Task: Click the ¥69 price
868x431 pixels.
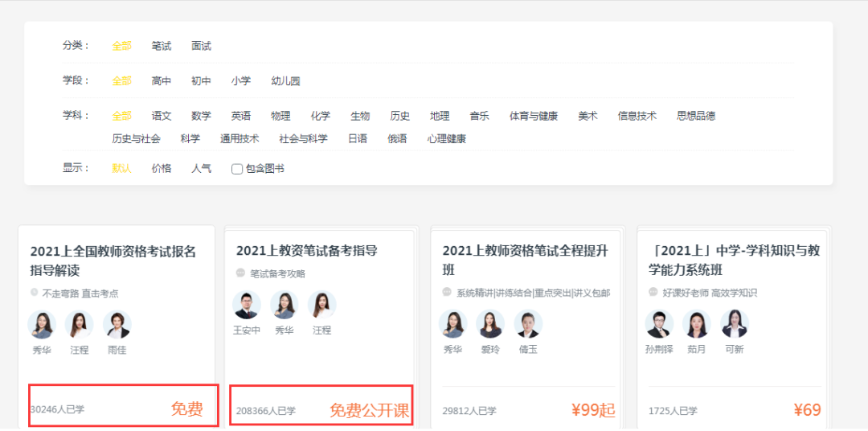Action: [x=807, y=410]
